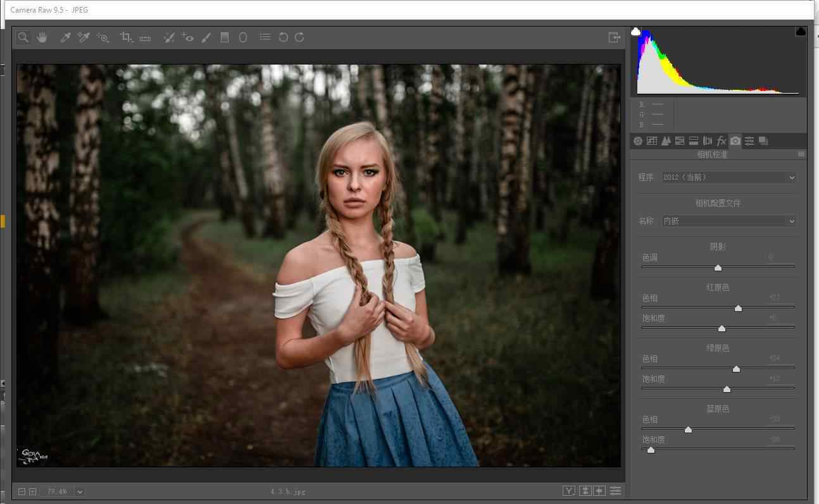Click the 蓝原色 饱和度 slider handle
This screenshot has height=504, width=819.
point(651,450)
